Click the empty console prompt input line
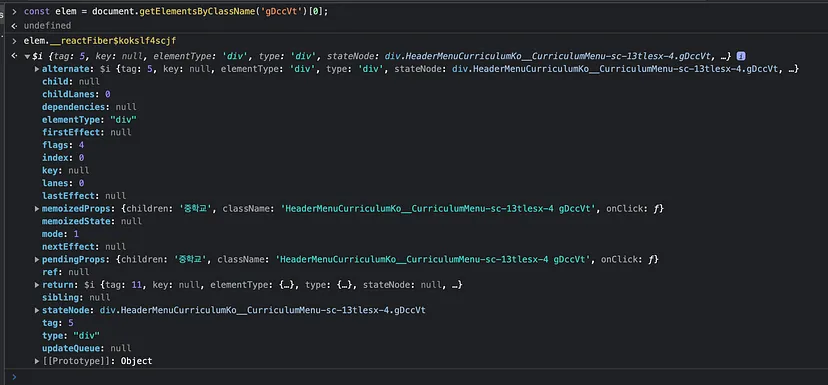Screen dimensions: 828x385 [422, 377]
